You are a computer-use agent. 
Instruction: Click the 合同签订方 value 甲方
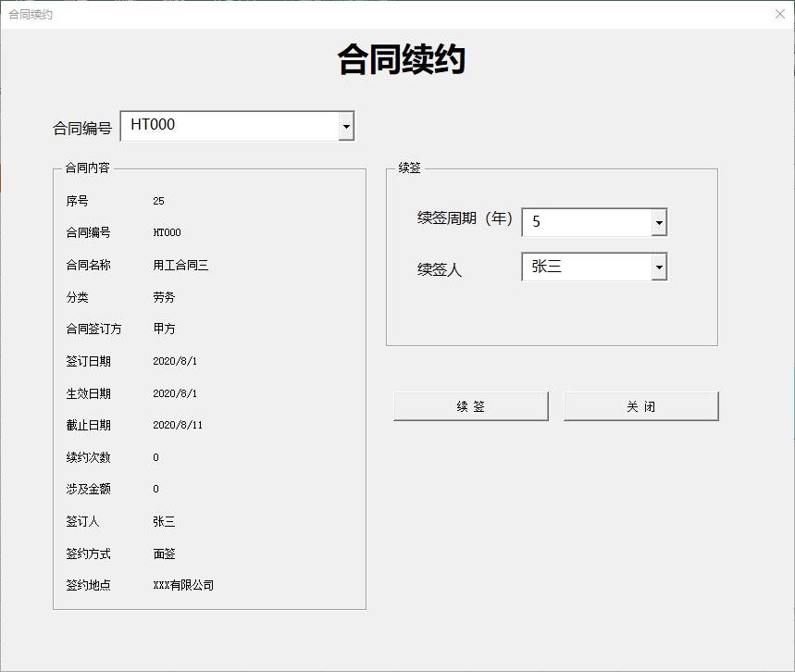pos(164,329)
